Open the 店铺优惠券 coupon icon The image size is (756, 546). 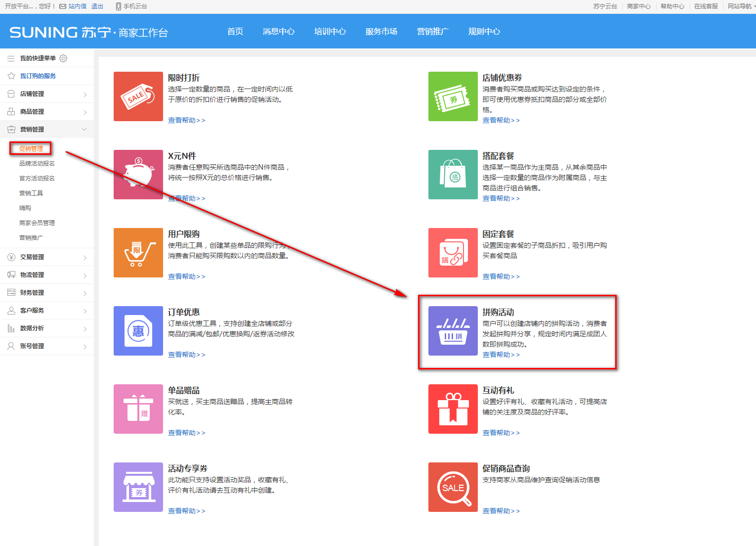click(453, 96)
